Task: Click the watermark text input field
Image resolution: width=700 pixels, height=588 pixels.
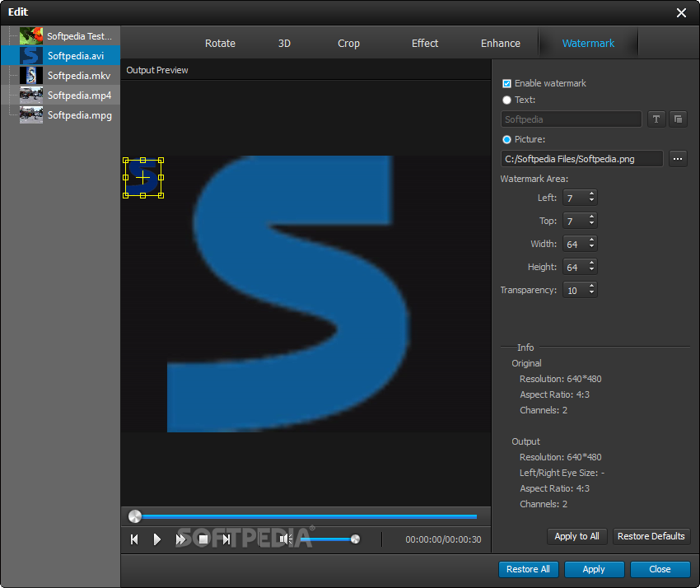Action: 571,119
